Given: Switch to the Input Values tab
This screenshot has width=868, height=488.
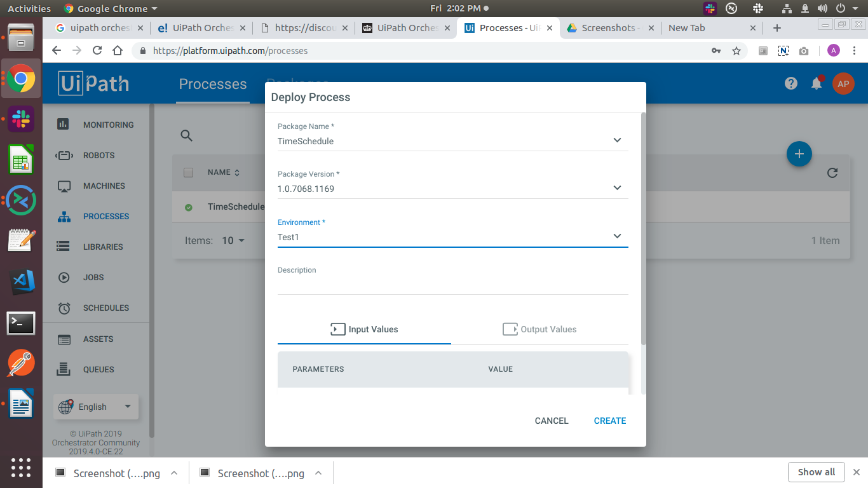Looking at the screenshot, I should [x=364, y=329].
